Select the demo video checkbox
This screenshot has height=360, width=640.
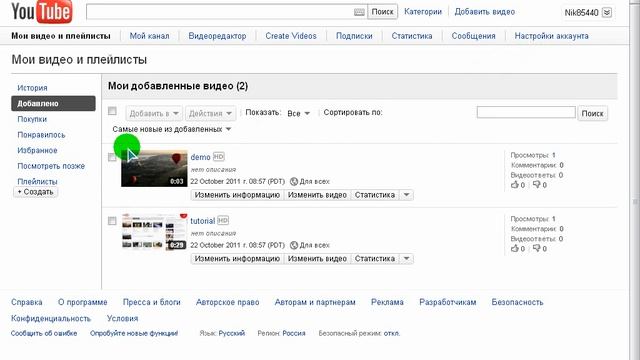click(x=112, y=157)
